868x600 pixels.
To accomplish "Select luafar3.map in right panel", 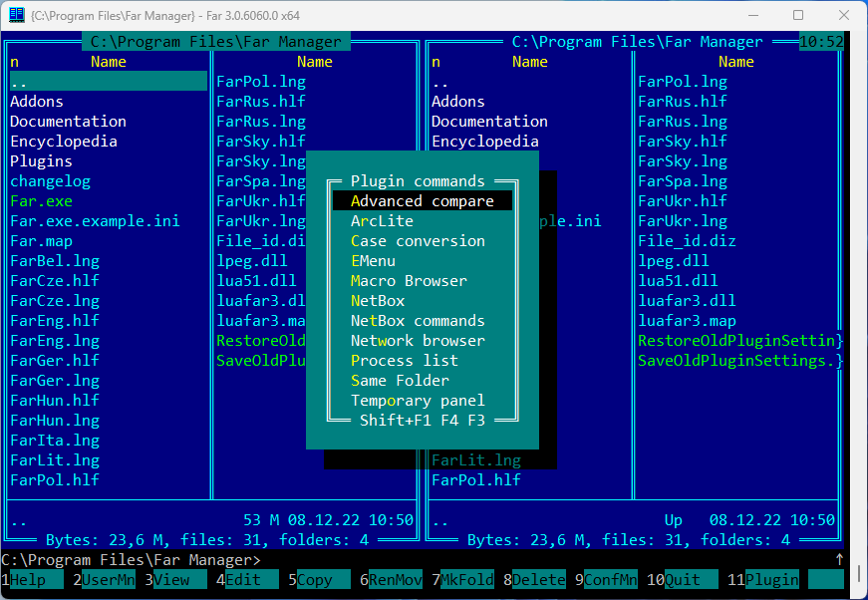I will pos(687,321).
